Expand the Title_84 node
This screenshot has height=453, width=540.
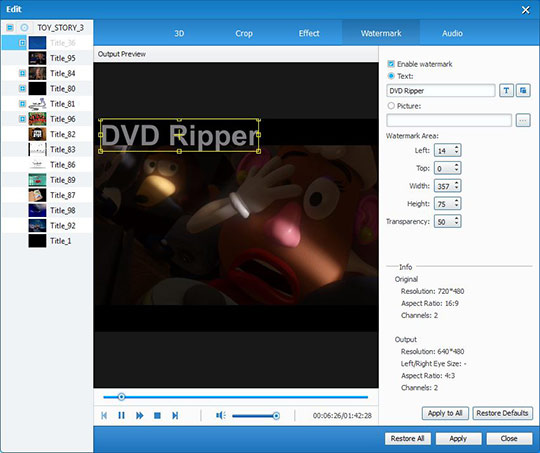pyautogui.click(x=22, y=73)
